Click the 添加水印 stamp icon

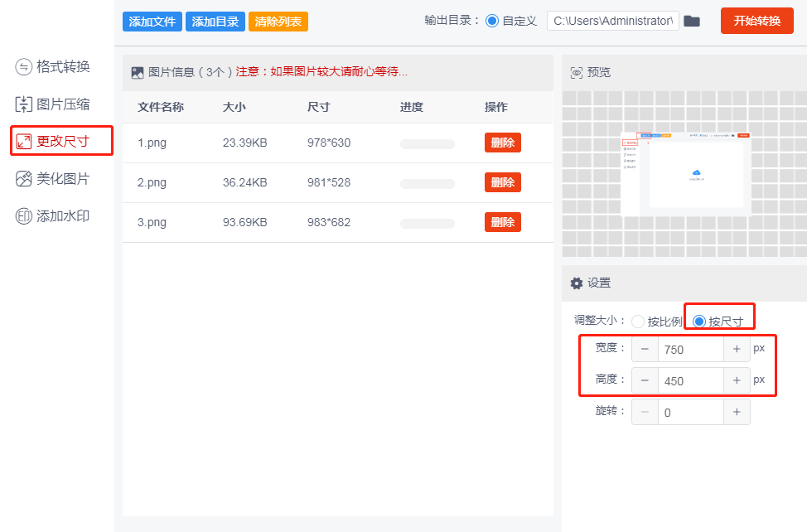click(24, 216)
